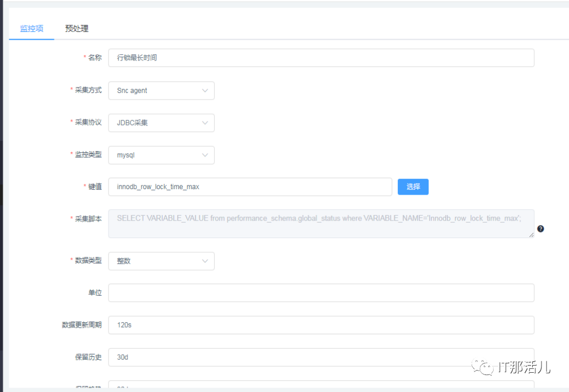
Task: Click the chevron arrow beside mysql
Action: [x=205, y=155]
